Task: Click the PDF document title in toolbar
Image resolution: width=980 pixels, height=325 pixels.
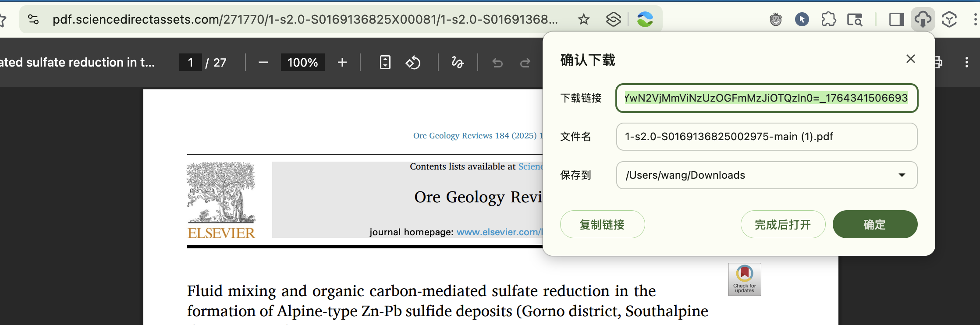Action: pos(78,63)
